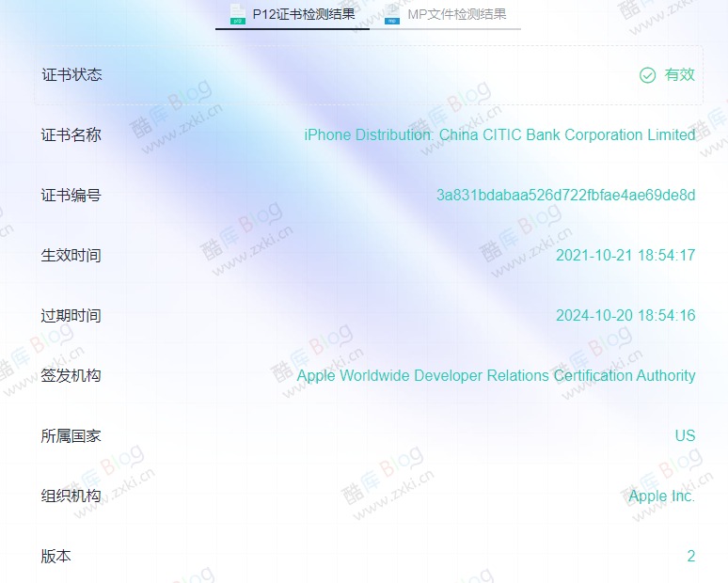Image resolution: width=728 pixels, height=583 pixels.
Task: Select the organization value Apple Inc.
Action: point(661,496)
